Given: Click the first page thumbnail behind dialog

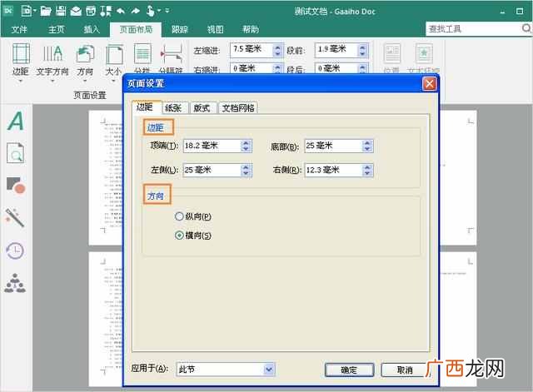Looking at the screenshot, I should (106, 177).
